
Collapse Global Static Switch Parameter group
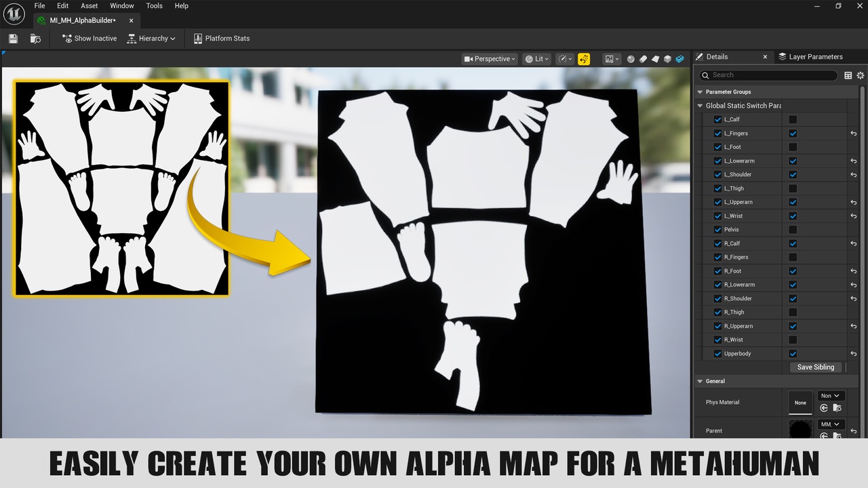701,106
